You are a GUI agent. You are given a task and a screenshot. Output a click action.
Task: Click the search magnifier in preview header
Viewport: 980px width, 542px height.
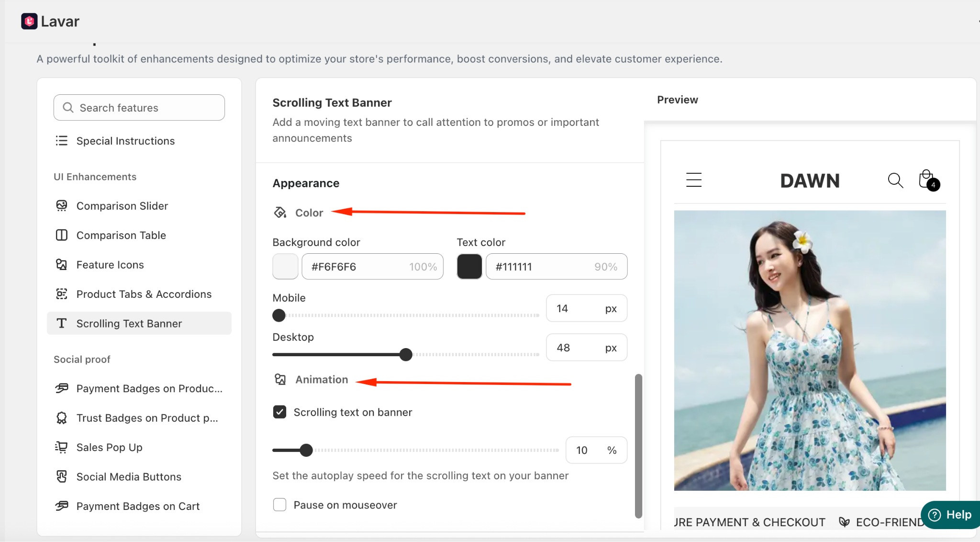[x=895, y=181]
